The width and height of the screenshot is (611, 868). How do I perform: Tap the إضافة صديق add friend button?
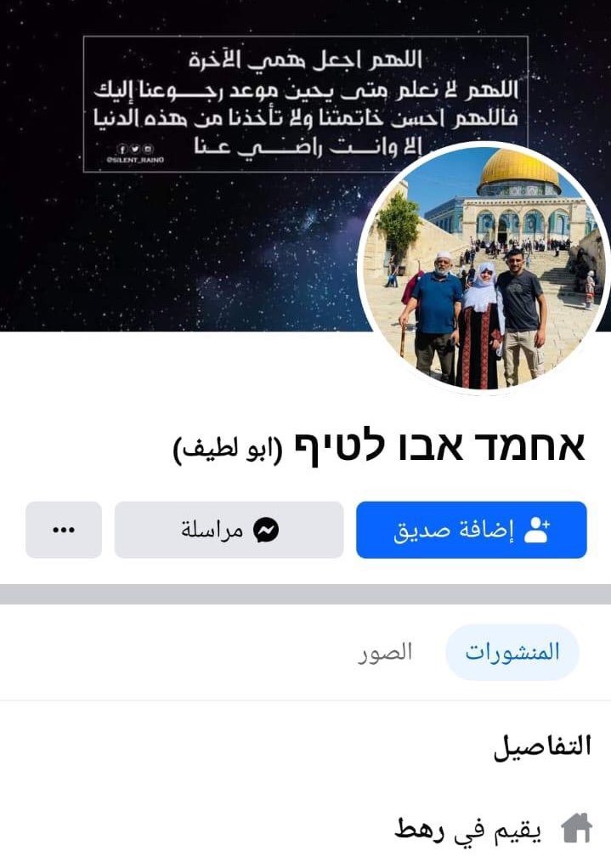pyautogui.click(x=472, y=530)
